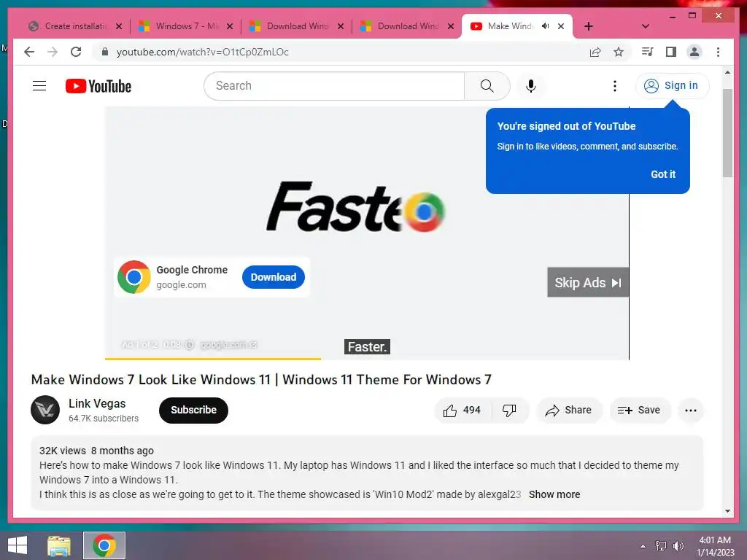Share the video
The width and height of the screenshot is (747, 560).
pos(569,410)
